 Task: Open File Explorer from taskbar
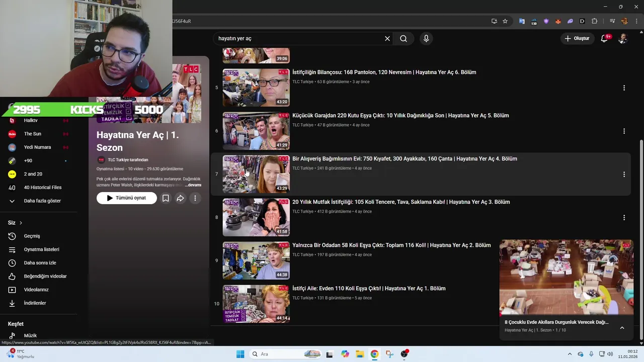(360, 354)
